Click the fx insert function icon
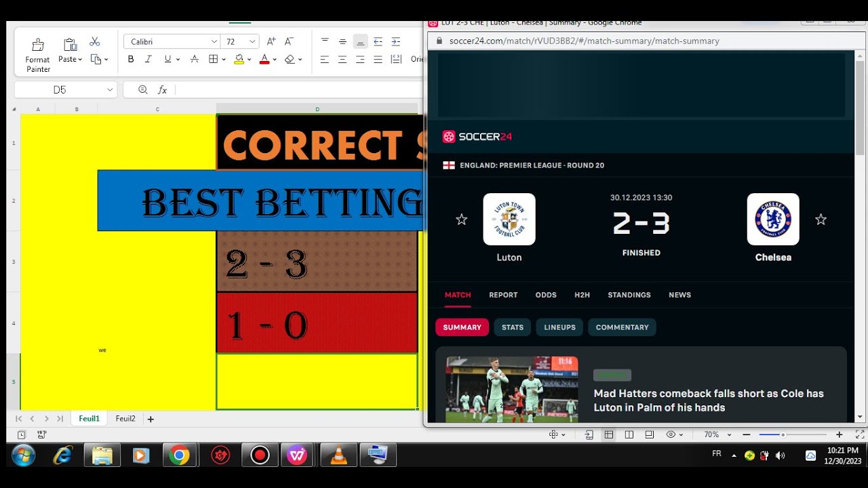868x488 pixels. pos(162,89)
